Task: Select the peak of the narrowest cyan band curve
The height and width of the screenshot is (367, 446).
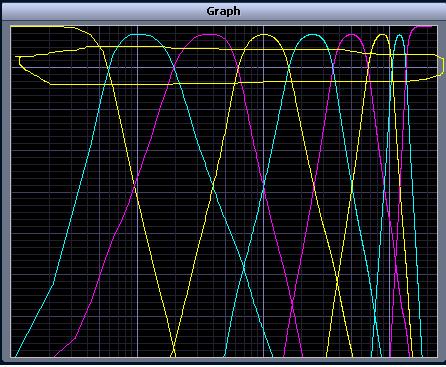Action: 400,35
